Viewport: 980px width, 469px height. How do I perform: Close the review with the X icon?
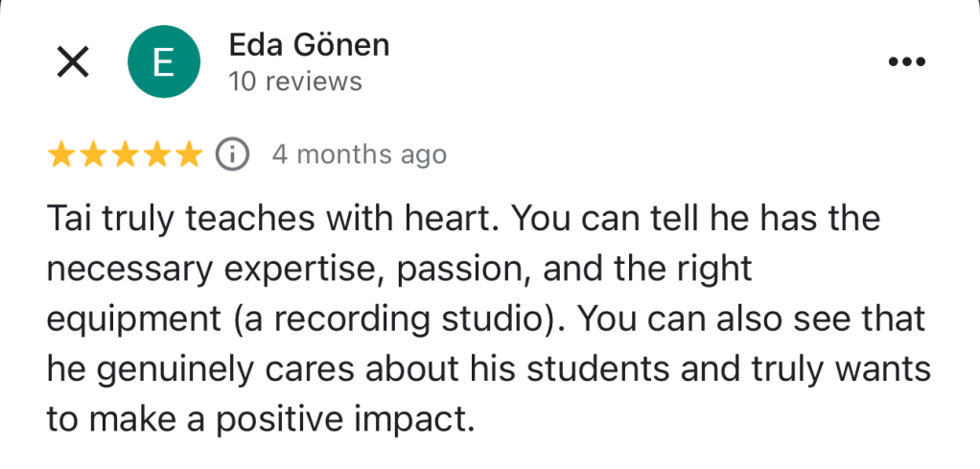click(x=73, y=62)
